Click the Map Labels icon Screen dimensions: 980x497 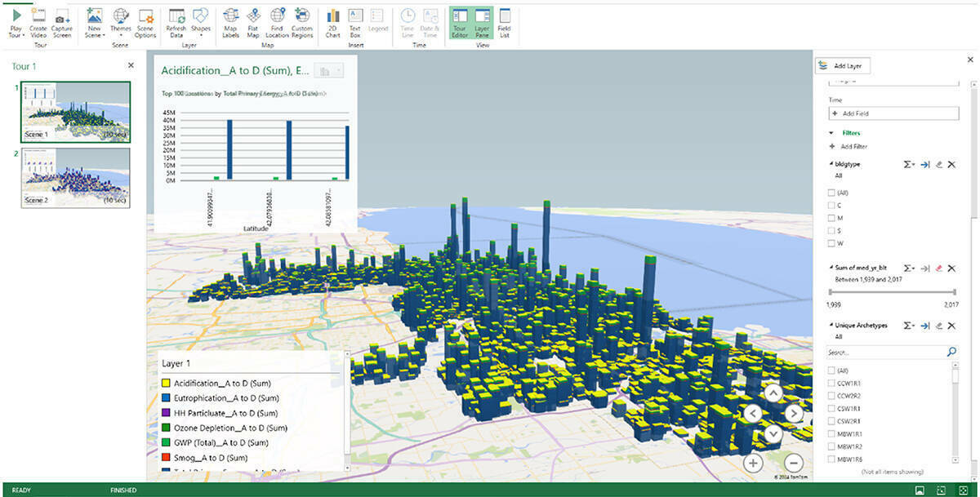point(230,16)
